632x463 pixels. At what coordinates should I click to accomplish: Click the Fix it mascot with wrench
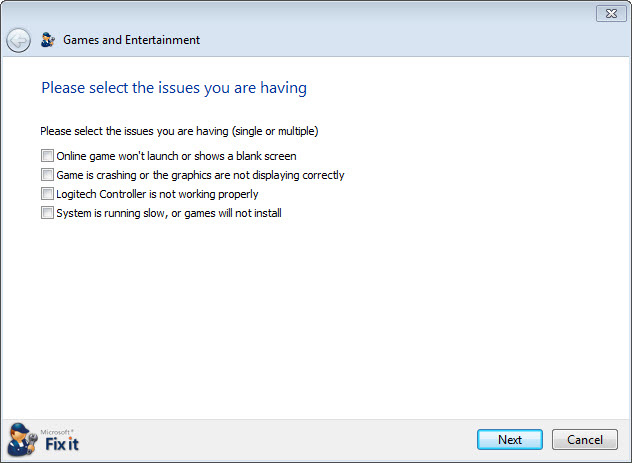point(22,440)
